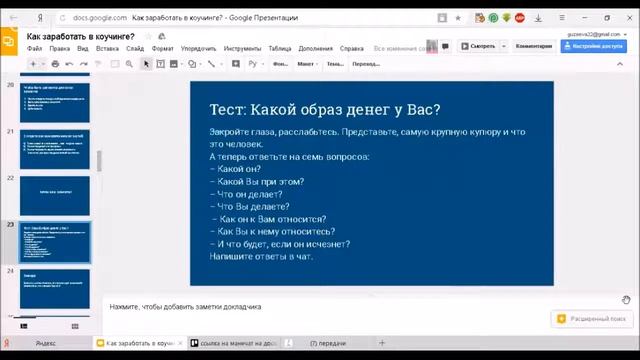The image size is (640, 360).
Task: Click the presentation title text
Action: (x=80, y=37)
